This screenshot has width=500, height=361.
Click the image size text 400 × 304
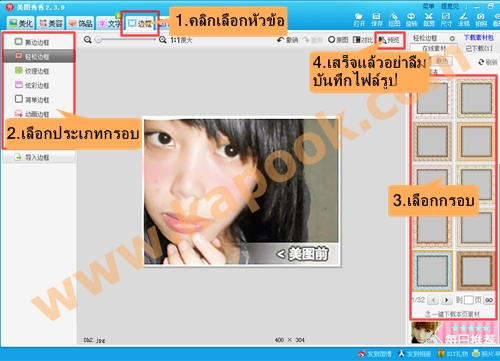click(x=290, y=340)
